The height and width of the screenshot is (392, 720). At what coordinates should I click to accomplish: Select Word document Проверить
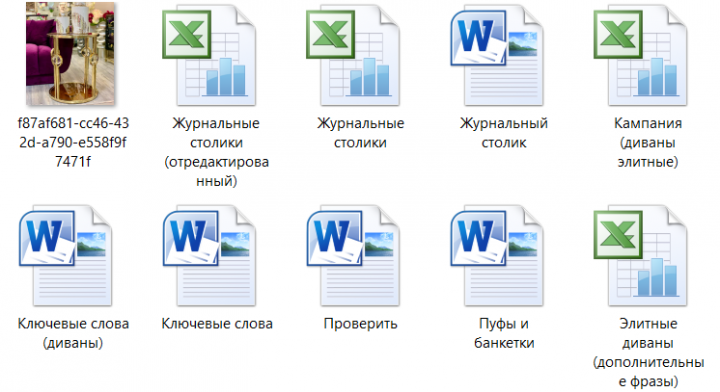[353, 256]
